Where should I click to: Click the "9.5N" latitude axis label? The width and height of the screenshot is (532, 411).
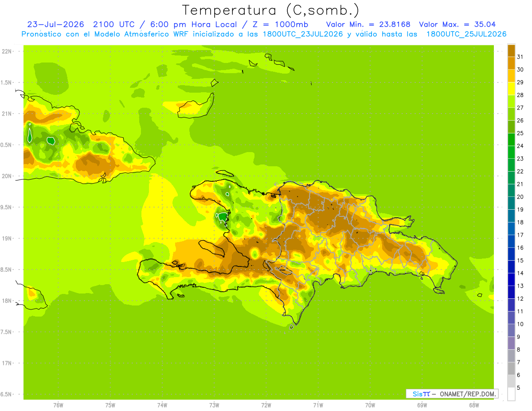coord(7,207)
